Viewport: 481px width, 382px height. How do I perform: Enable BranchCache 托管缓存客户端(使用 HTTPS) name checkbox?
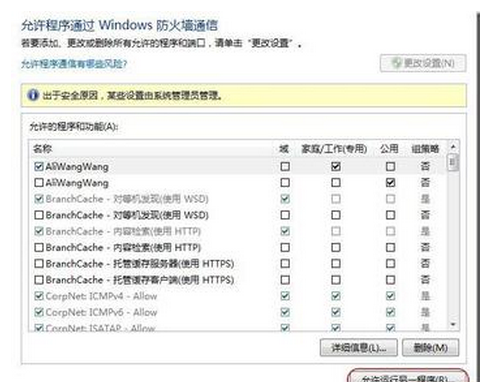click(x=39, y=280)
